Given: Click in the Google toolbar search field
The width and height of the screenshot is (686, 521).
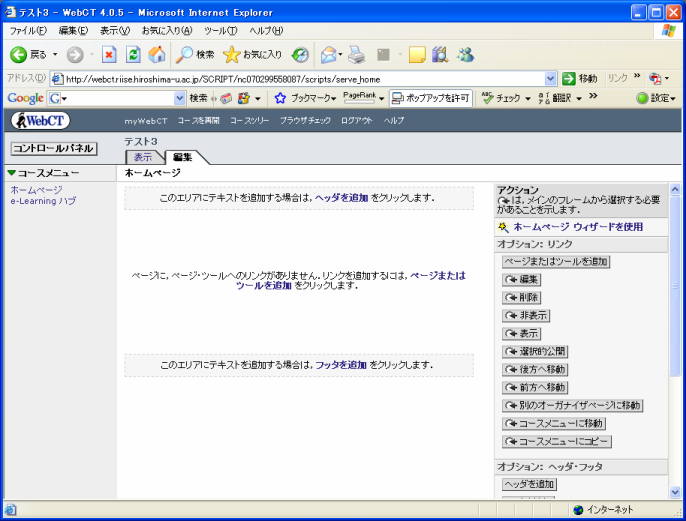Looking at the screenshot, I should (117, 98).
